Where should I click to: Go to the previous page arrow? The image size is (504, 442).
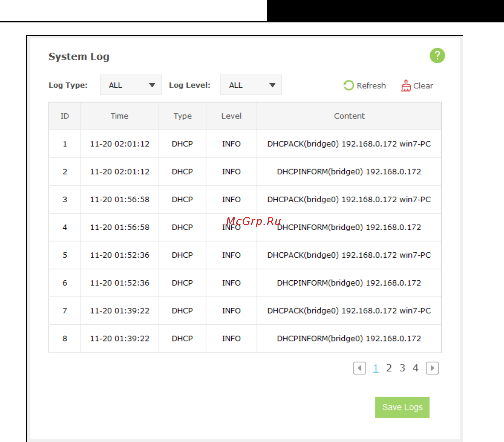coord(360,368)
